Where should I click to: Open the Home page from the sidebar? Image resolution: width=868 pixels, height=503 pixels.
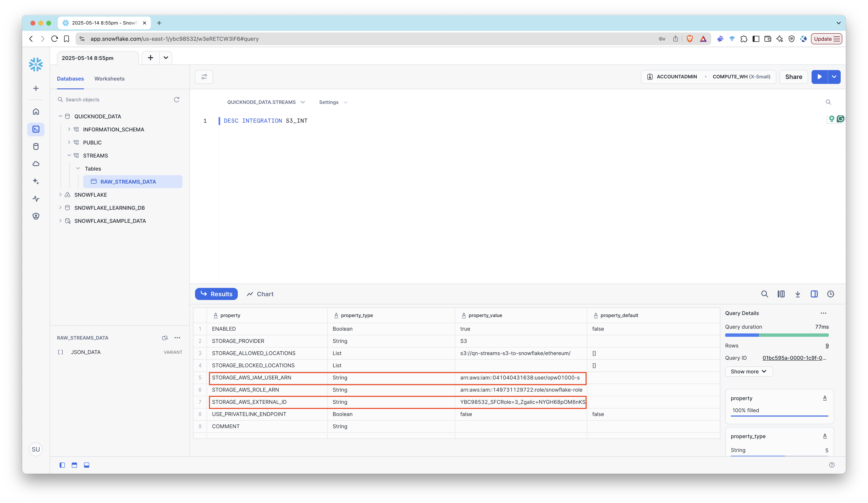(x=36, y=111)
